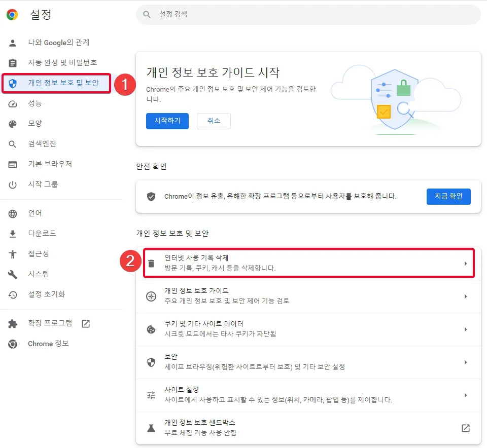Click the trash icon for 인터넷 사용 기록 삭제

click(151, 264)
